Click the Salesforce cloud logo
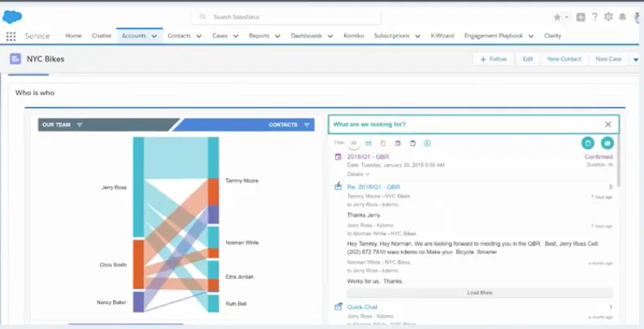 [x=12, y=17]
